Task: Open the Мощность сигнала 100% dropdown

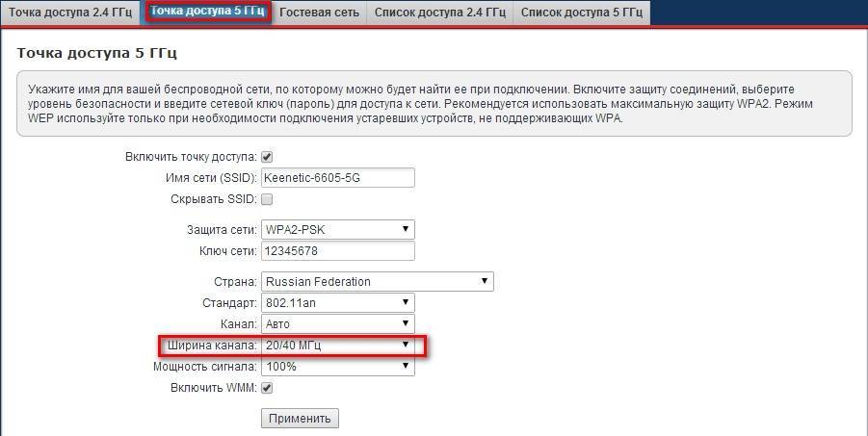Action: point(337,367)
